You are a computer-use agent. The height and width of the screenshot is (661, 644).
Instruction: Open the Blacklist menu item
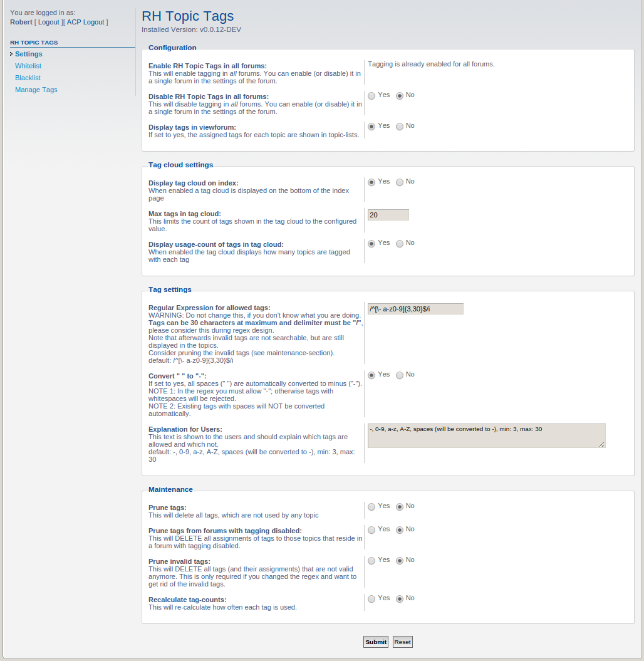click(x=28, y=78)
